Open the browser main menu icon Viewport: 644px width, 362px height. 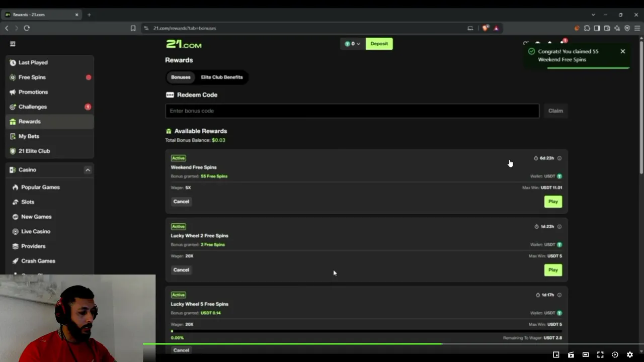(x=637, y=28)
